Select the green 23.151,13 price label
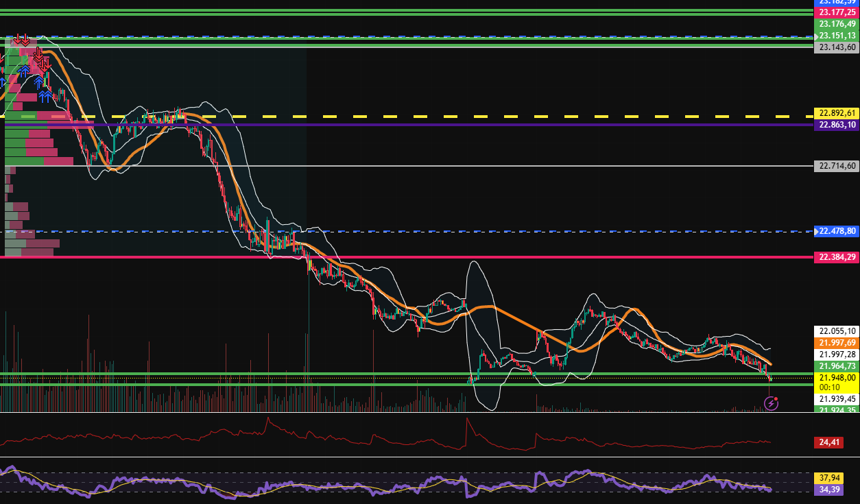860x504 pixels. point(836,36)
